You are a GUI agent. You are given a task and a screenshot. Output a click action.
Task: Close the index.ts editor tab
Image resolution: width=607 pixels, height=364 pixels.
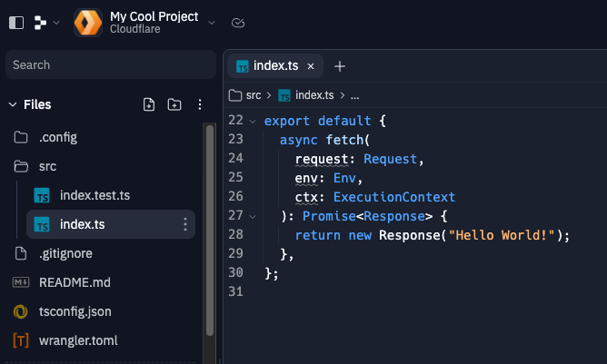click(x=311, y=66)
